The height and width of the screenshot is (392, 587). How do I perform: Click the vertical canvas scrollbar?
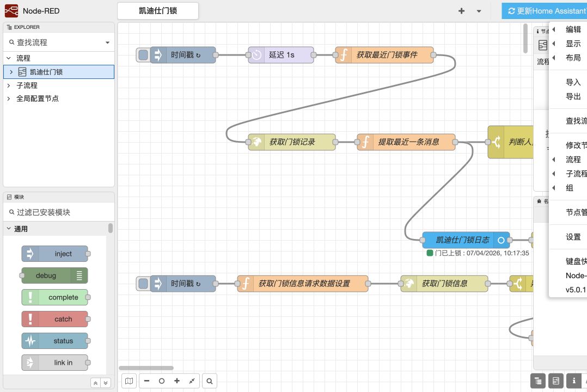pos(525,39)
